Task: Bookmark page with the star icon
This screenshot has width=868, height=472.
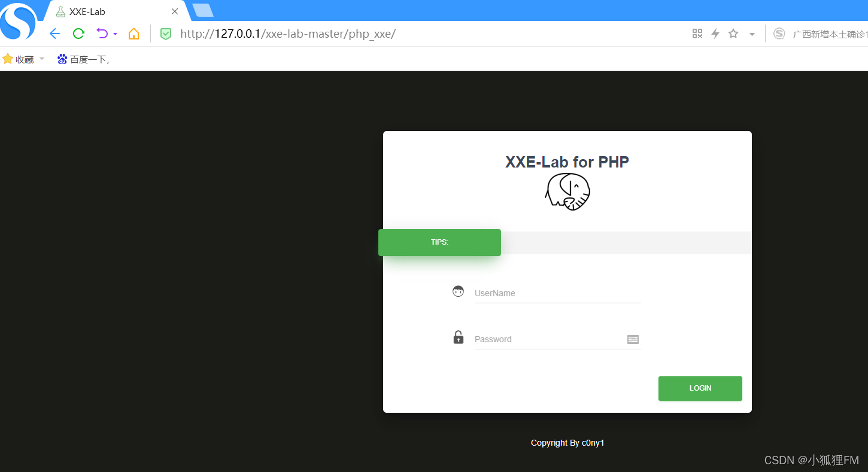Action: click(733, 34)
